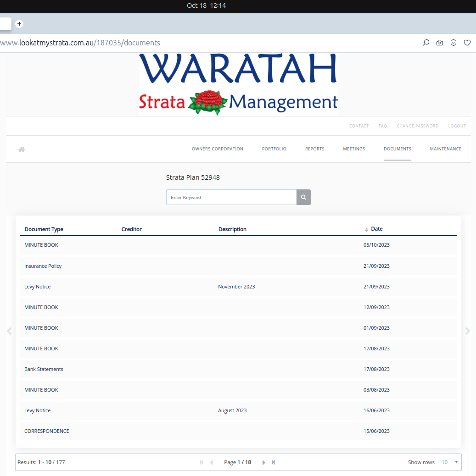Go to next page of results
This screenshot has height=476, width=476.
263,462
